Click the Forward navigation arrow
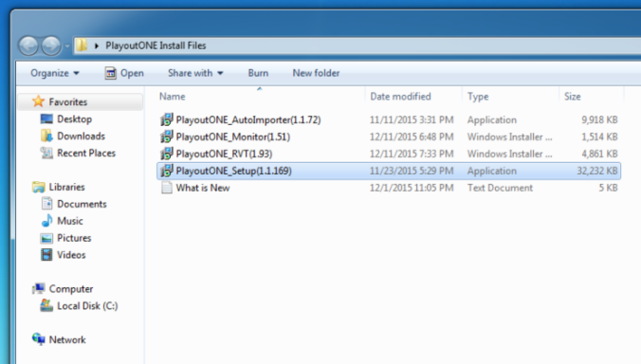 pos(51,45)
